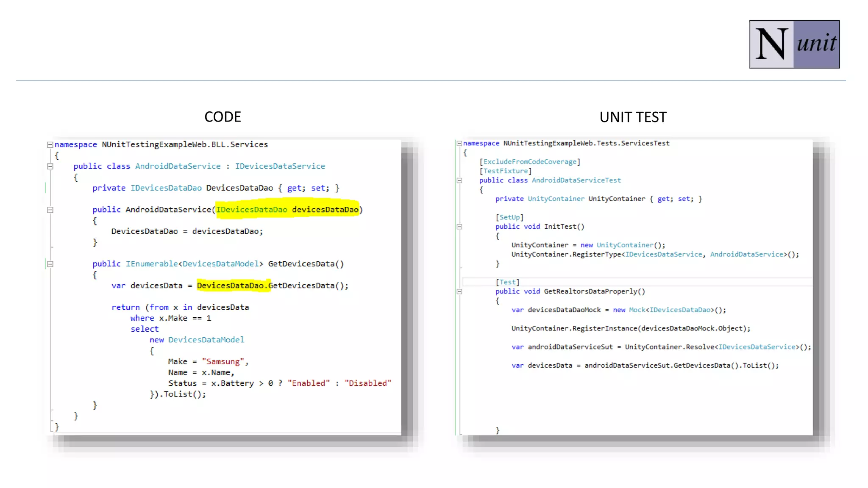Screen dimensions: 868x488
Task: Click the CODE heading
Action: pos(223,117)
